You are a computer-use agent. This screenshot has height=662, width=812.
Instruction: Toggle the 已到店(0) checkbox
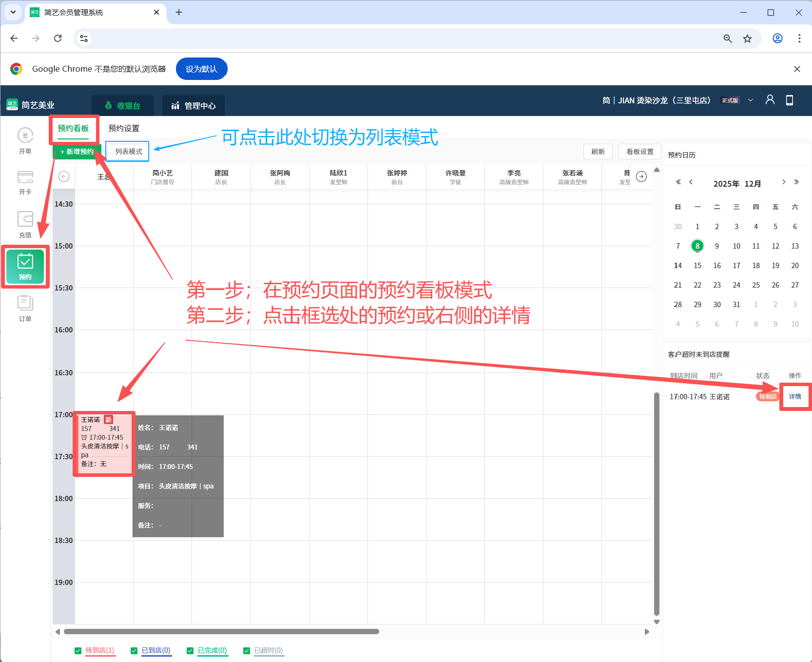134,651
